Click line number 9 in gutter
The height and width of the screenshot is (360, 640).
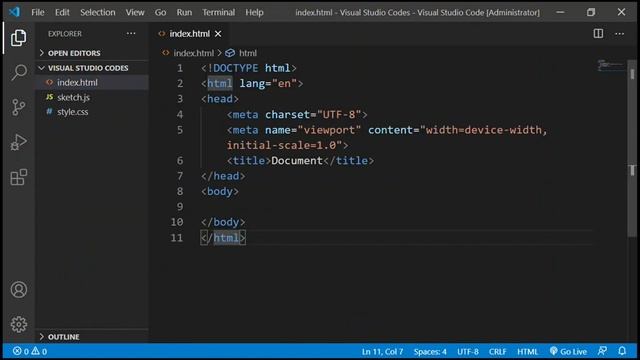point(180,207)
